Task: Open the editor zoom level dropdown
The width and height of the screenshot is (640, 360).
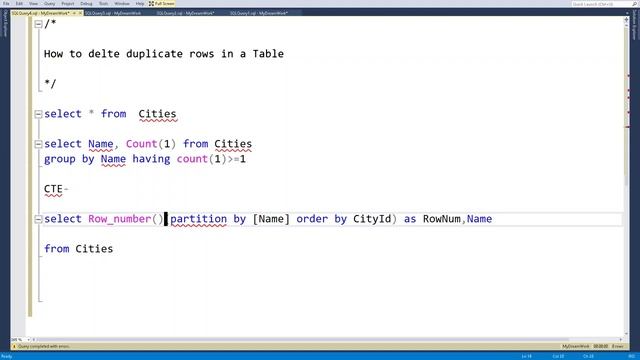Action: point(29,340)
